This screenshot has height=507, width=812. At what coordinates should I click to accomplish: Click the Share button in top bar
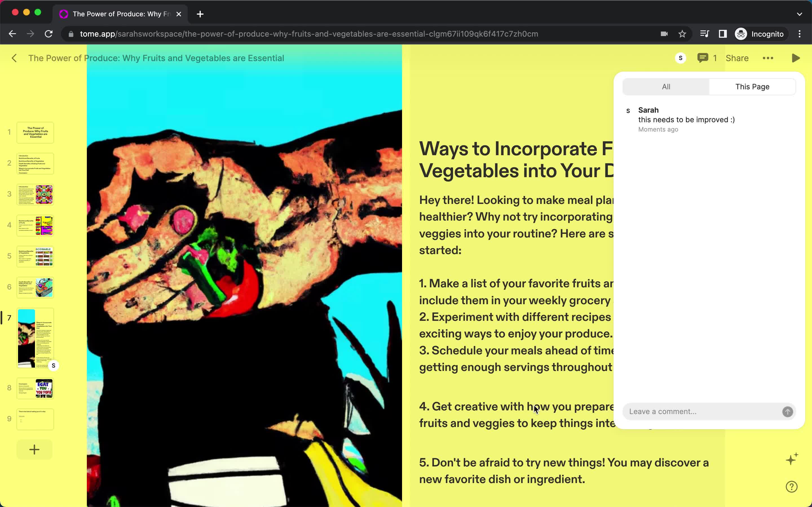pos(737,58)
